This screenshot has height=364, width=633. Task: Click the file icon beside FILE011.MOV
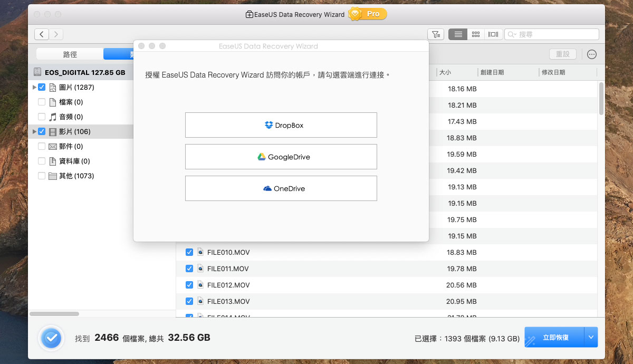[200, 269]
